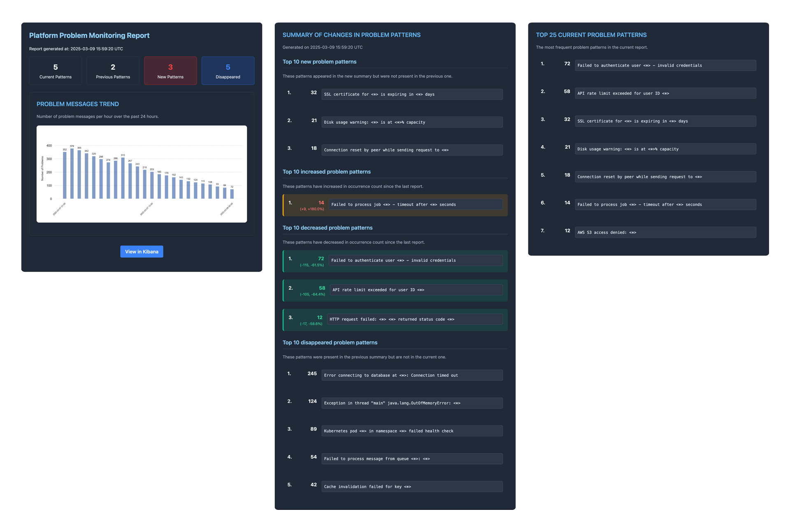This screenshot has width=790, height=532.
Task: Click the blue Disappeared patterns card
Action: 228,71
